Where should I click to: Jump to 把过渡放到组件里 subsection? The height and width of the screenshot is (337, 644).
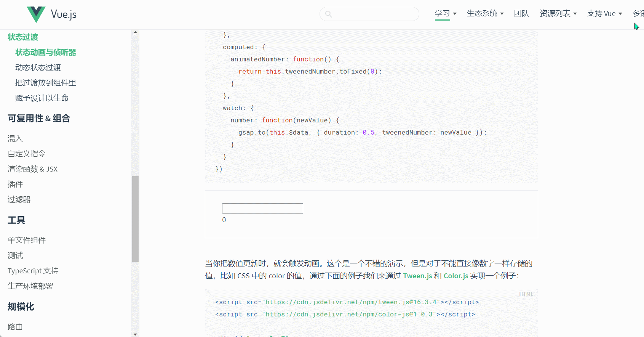pos(46,83)
